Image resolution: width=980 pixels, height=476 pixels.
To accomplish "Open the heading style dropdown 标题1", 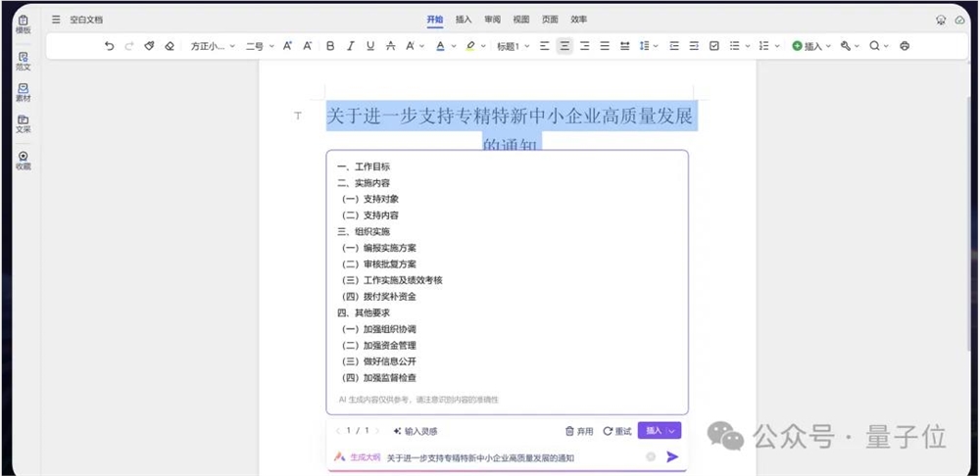I will (514, 46).
